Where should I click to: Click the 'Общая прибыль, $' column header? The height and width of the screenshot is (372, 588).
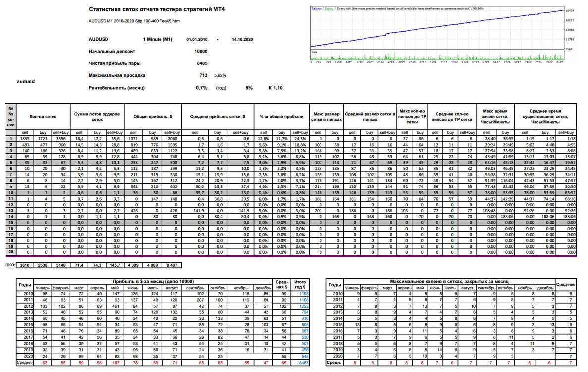tap(153, 117)
